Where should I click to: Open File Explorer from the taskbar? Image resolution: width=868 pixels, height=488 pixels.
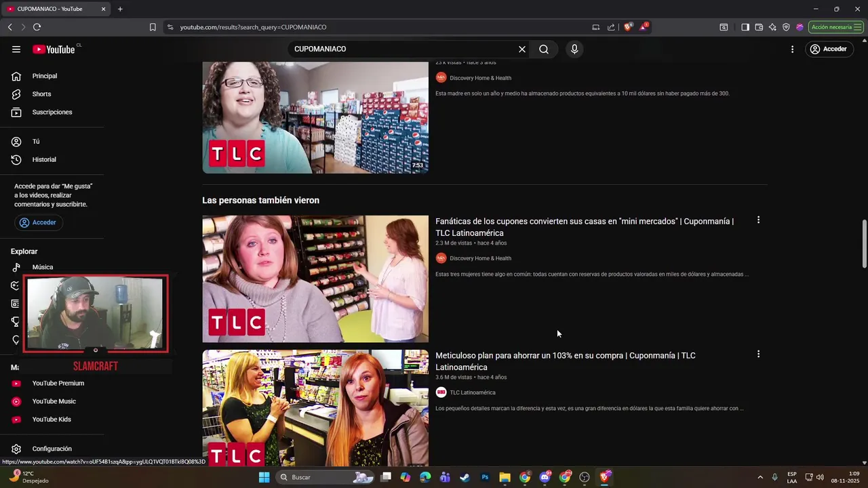505,477
